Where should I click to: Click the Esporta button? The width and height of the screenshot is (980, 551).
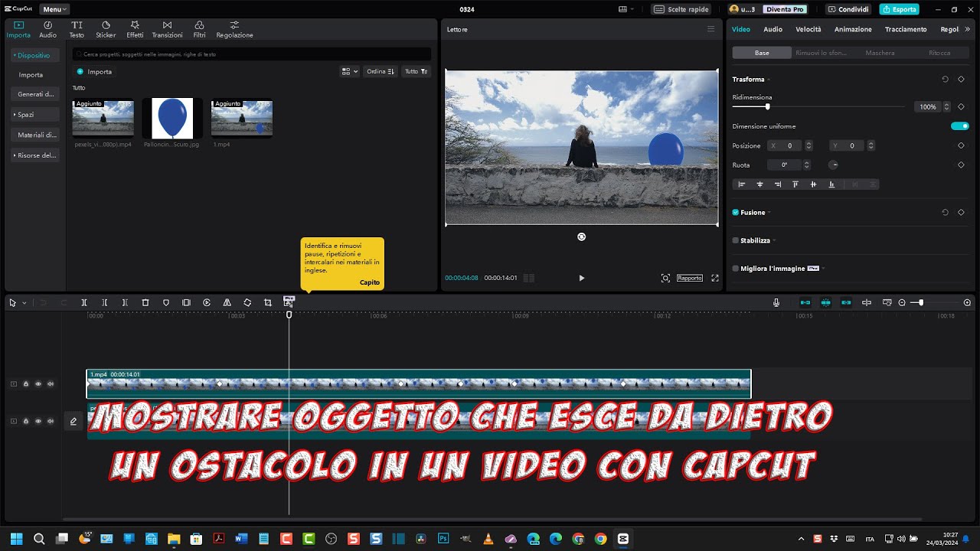[900, 9]
